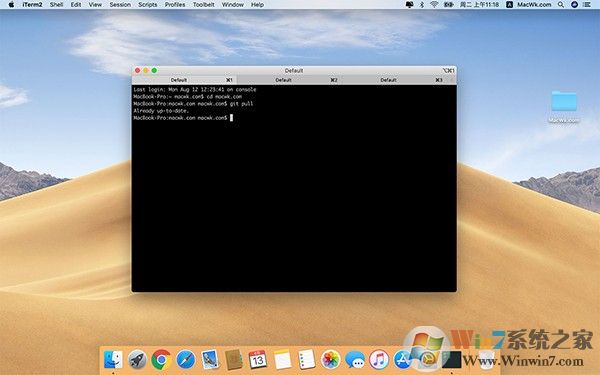600x375 pixels.
Task: Click the Bluetooth status icon
Action: click(x=422, y=5)
